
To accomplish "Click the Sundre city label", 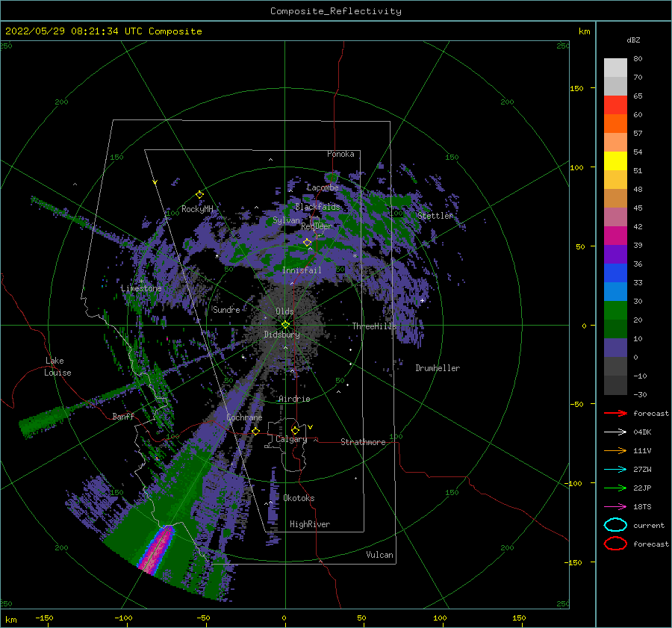I will [226, 309].
